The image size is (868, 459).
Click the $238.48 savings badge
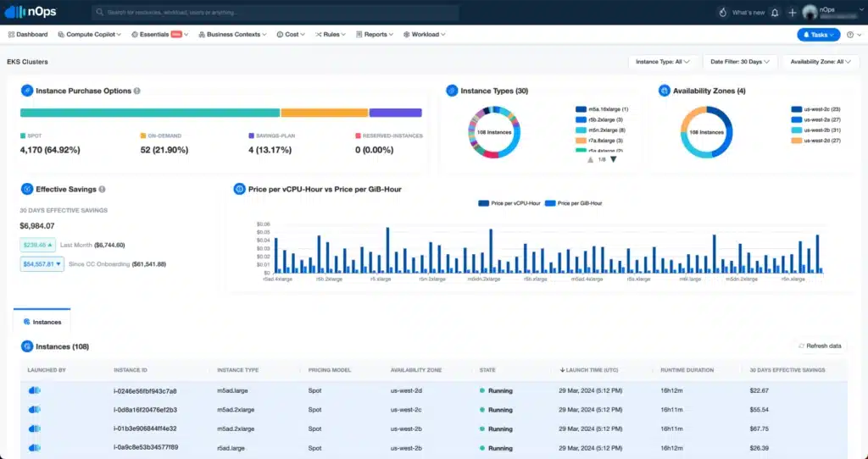[37, 245]
